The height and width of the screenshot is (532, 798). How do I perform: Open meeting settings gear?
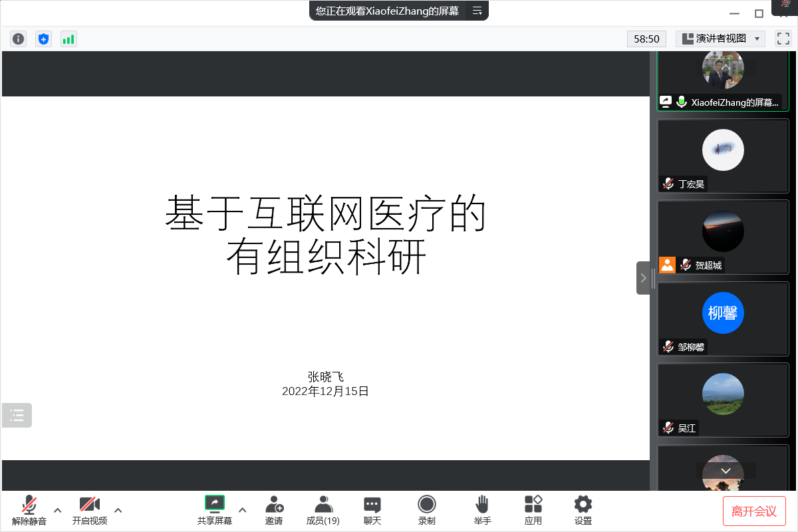coord(583,509)
